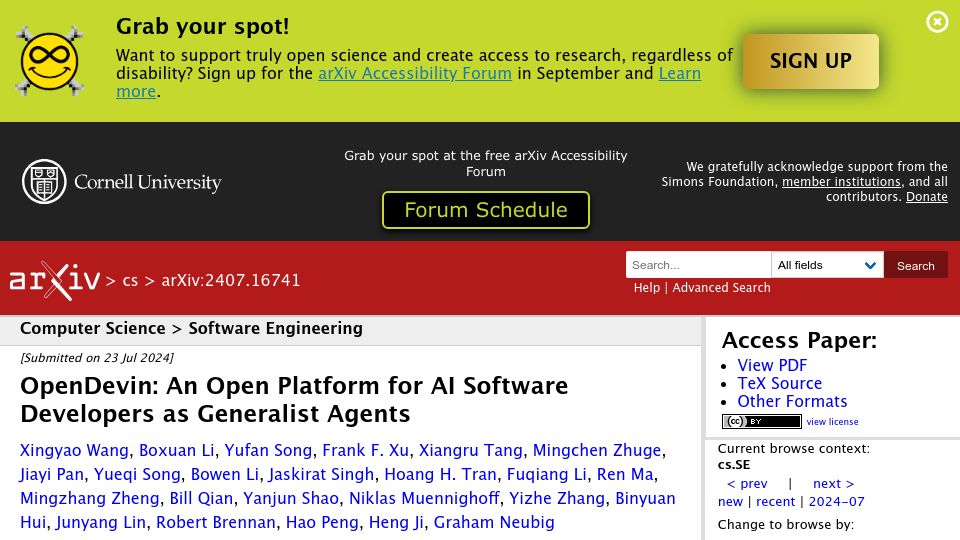Click the Computer Science > Software Engineering heading

point(191,329)
